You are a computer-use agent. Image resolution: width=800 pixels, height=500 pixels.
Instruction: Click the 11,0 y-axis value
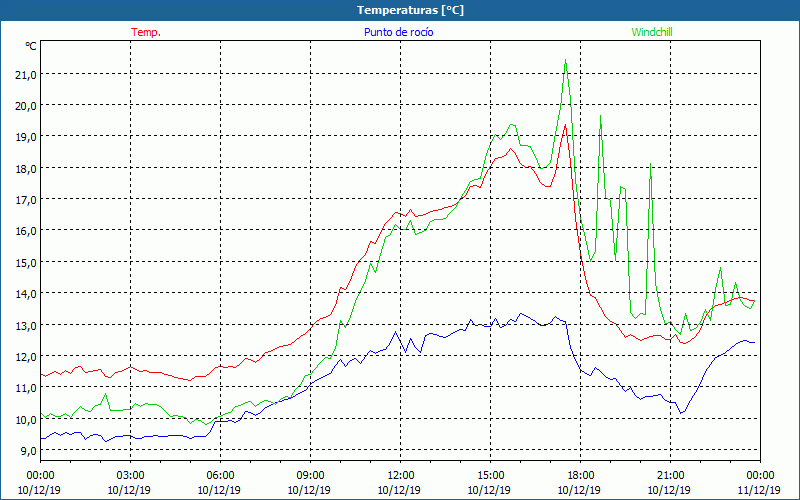coord(26,388)
